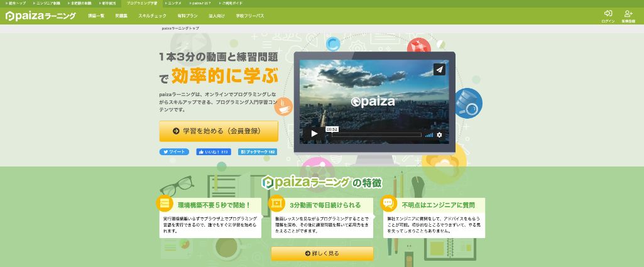
Task: Seek along the video progress bar
Action: (x=376, y=134)
